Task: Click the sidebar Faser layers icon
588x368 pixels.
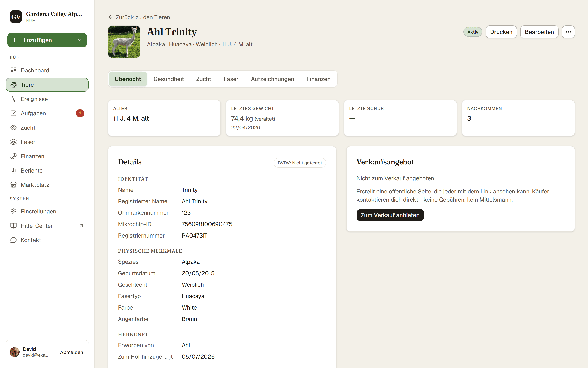Action: (x=13, y=142)
